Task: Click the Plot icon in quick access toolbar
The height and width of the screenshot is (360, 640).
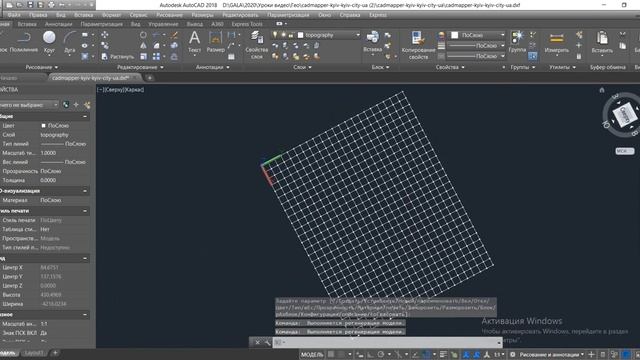Action: pos(51,5)
